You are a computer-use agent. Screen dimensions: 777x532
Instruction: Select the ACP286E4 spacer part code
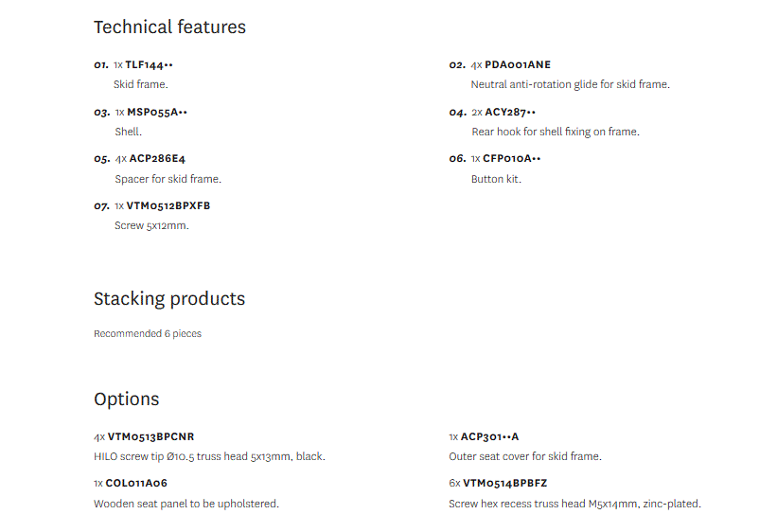[157, 159]
